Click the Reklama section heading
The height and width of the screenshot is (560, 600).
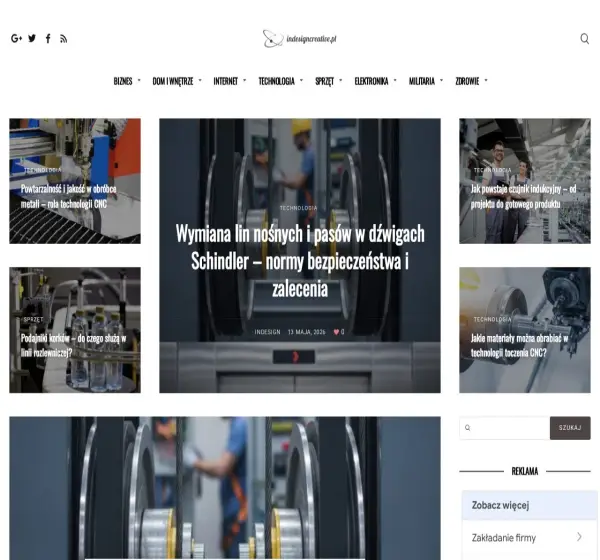click(x=525, y=471)
